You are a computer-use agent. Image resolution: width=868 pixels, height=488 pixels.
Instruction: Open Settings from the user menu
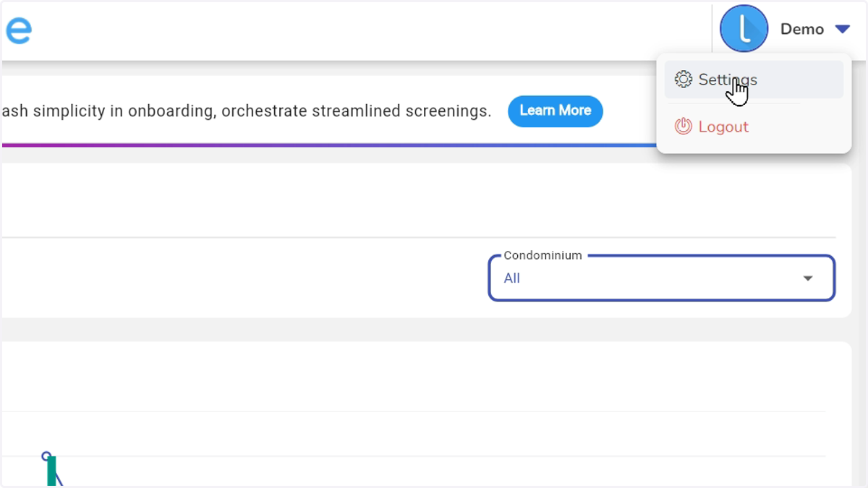pyautogui.click(x=754, y=80)
